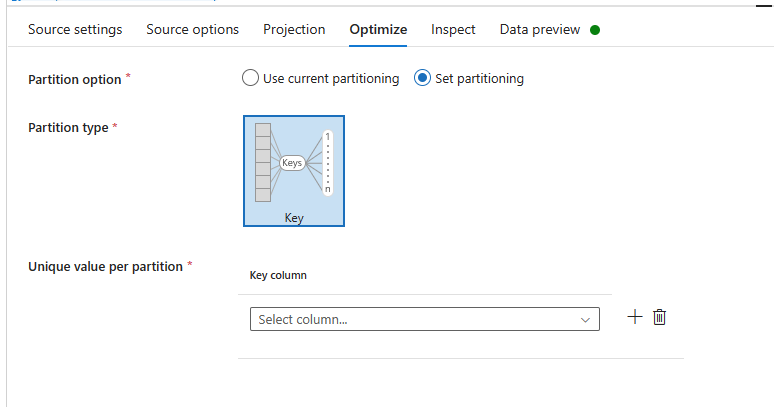View the Inspect tab
This screenshot has height=407, width=774.
(x=453, y=30)
